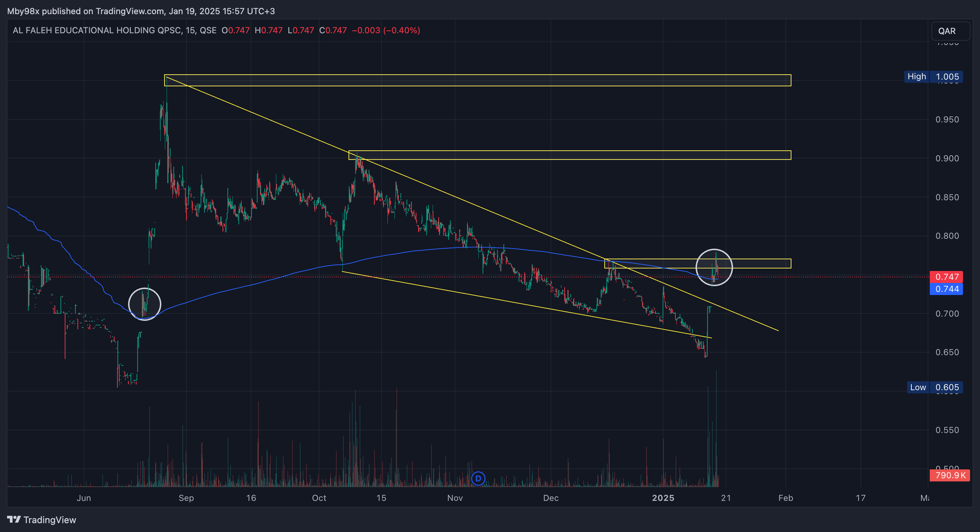This screenshot has width=980, height=532.
Task: Click the 2025 label on time axis
Action: 663,498
